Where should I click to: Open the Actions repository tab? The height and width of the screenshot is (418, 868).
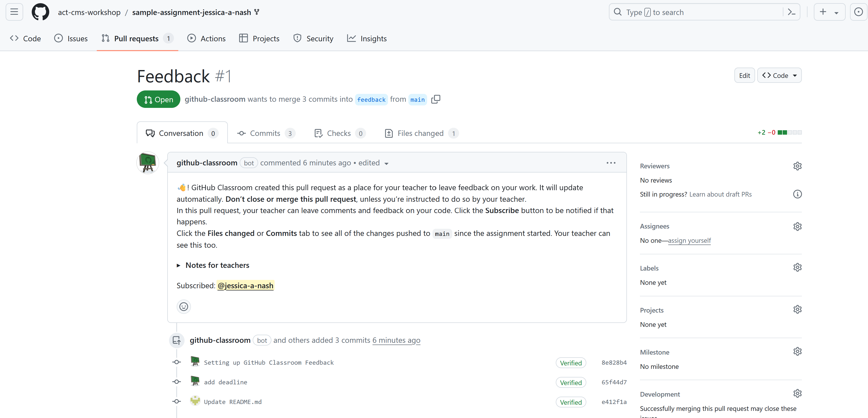(x=207, y=39)
